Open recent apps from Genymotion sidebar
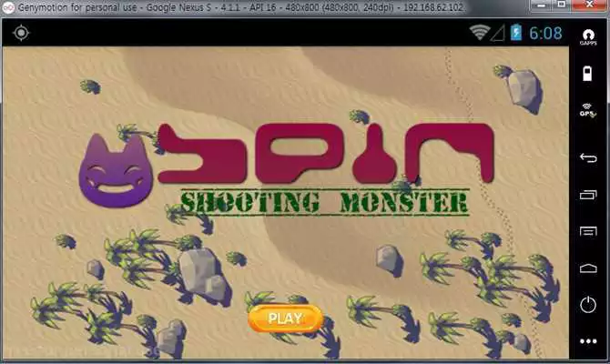610x364 pixels. 588,194
